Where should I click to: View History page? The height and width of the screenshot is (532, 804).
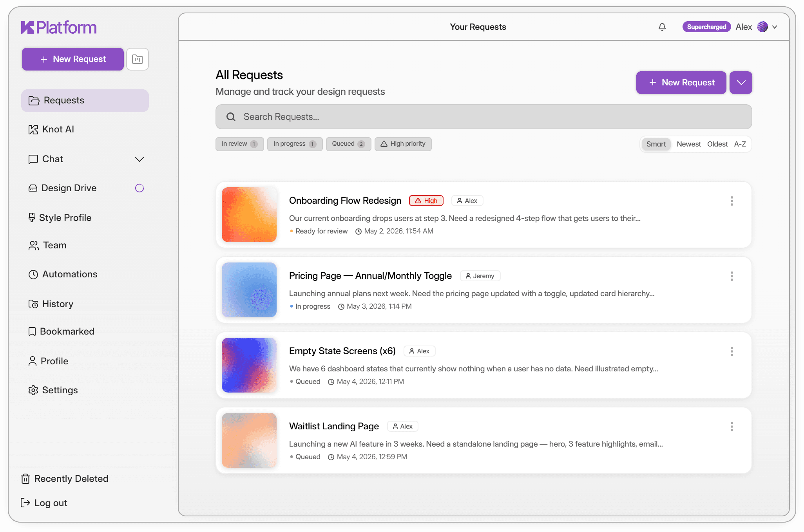pos(85,304)
